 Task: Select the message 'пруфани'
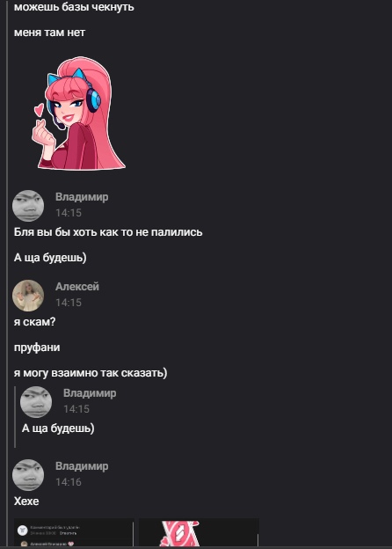pyautogui.click(x=37, y=348)
